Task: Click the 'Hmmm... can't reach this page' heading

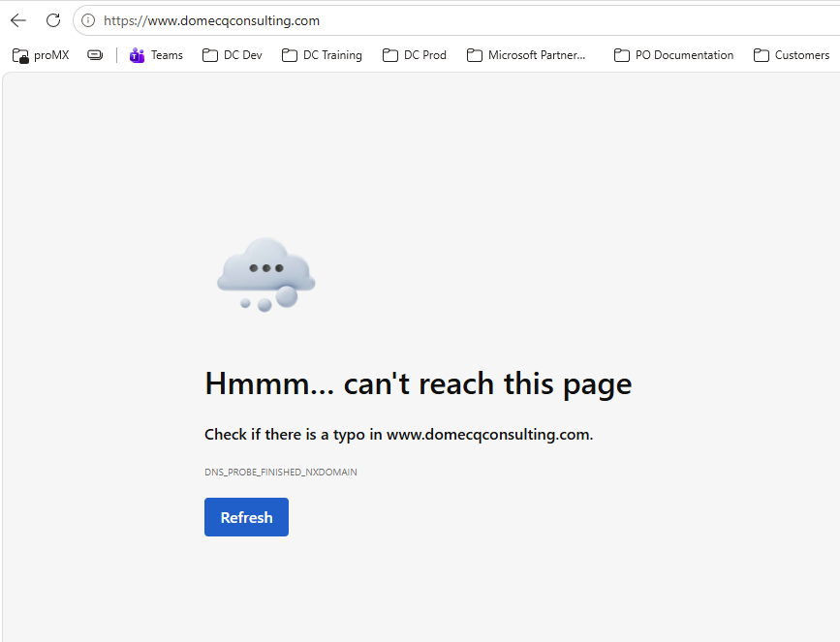Action: (x=419, y=383)
